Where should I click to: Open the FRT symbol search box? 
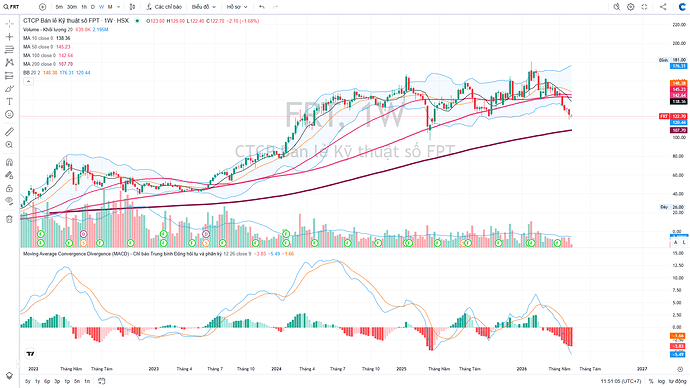click(12, 7)
